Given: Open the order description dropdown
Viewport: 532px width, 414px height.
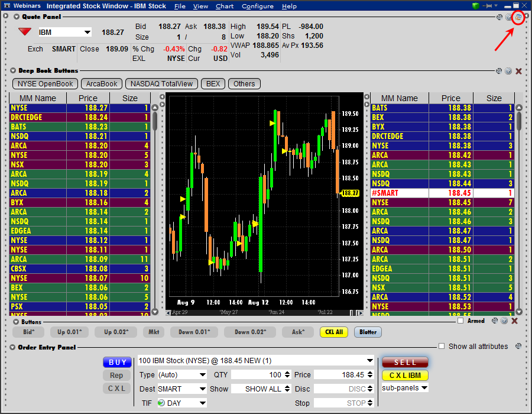Looking at the screenshot, I should coord(370,360).
